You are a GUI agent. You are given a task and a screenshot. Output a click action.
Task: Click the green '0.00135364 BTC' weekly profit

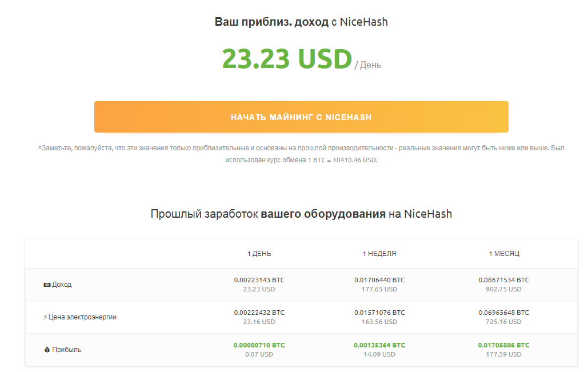(379, 345)
